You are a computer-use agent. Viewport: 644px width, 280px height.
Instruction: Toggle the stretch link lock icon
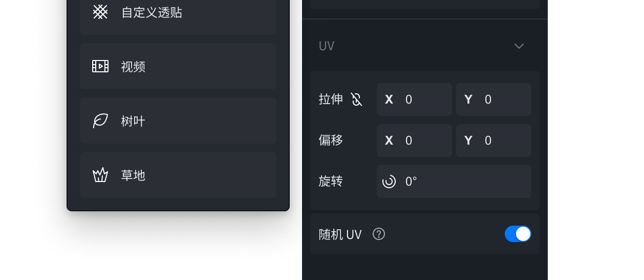[357, 99]
